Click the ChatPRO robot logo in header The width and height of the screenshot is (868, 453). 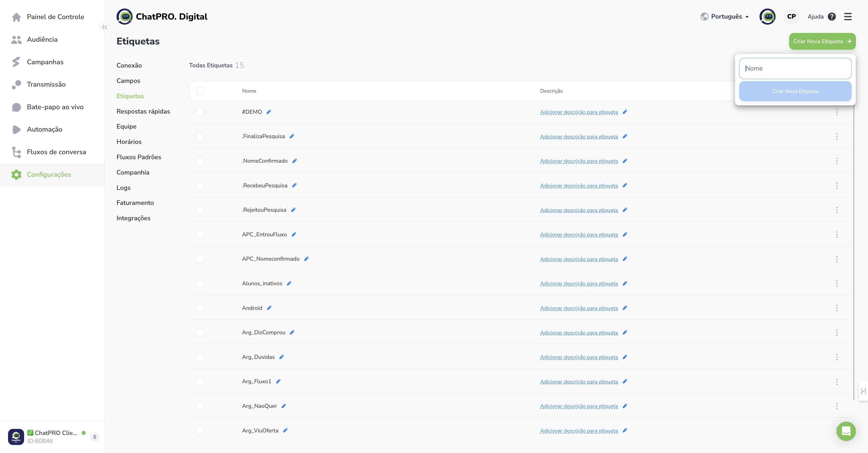click(x=125, y=17)
